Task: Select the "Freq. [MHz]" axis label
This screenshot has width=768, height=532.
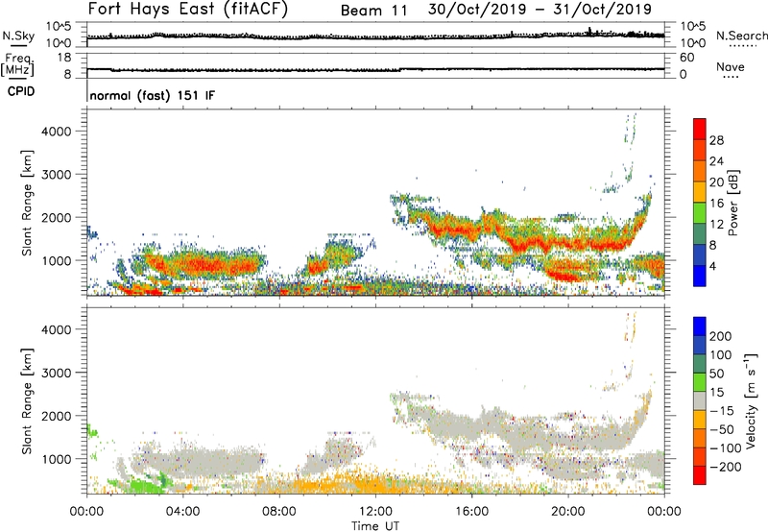Action: pyautogui.click(x=18, y=64)
